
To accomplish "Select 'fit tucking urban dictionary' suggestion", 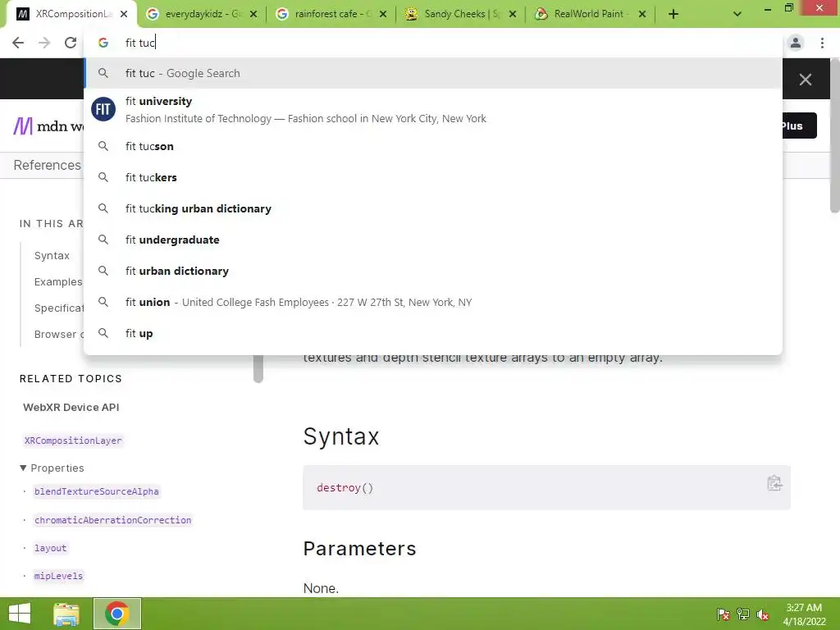I will click(x=433, y=208).
